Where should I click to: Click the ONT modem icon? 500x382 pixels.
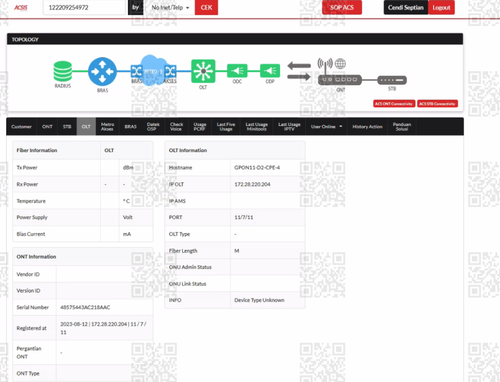(340, 80)
